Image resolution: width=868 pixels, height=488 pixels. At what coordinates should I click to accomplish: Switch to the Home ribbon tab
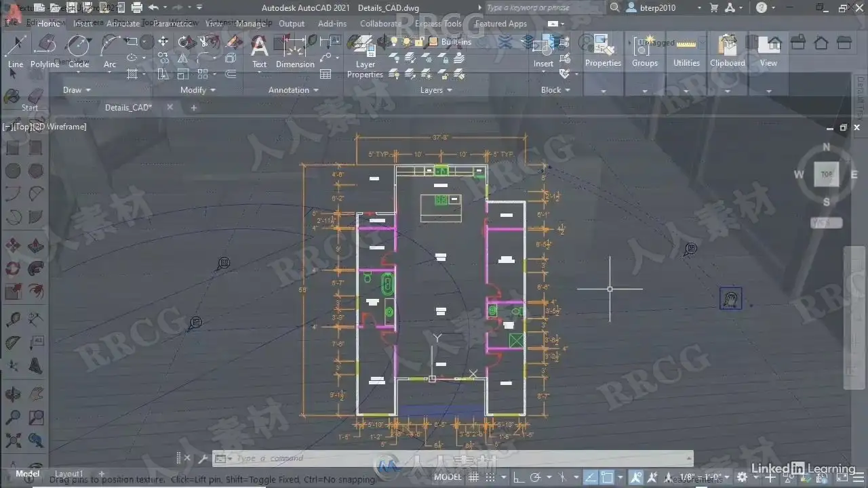pos(48,23)
